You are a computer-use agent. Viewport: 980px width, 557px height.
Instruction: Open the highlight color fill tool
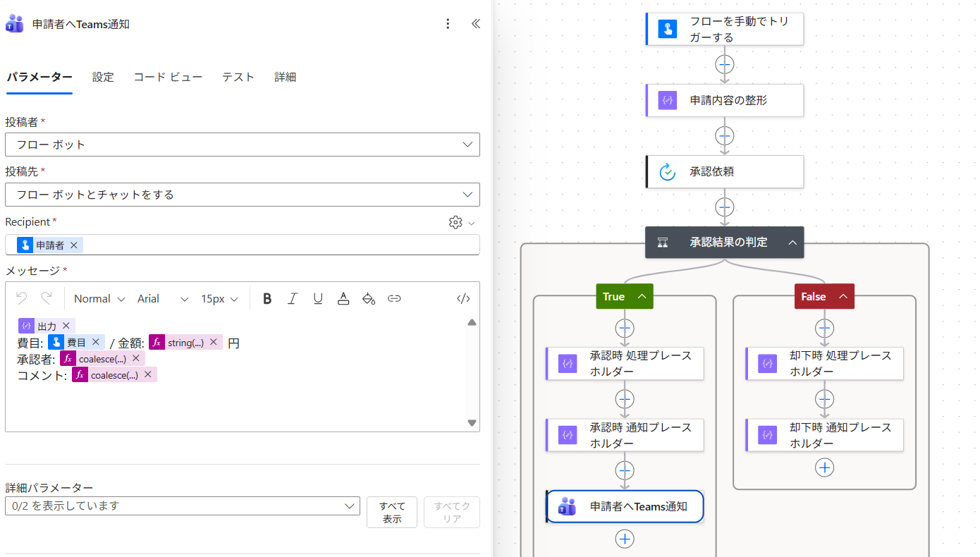click(x=368, y=299)
